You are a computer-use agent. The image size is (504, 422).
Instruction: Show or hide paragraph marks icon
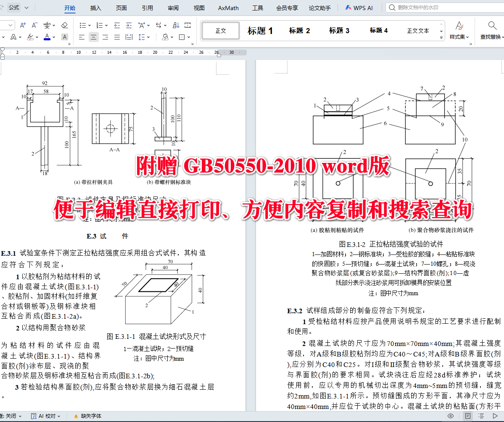click(x=188, y=25)
